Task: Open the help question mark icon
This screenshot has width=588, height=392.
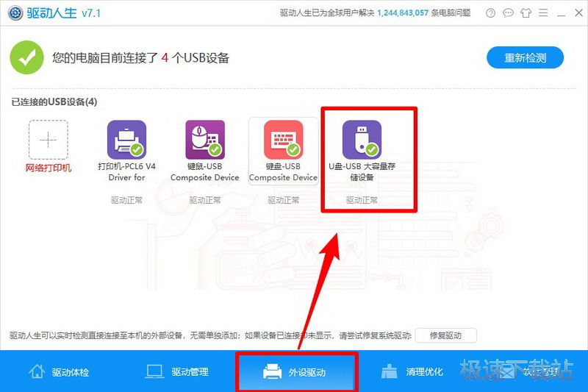Action: (x=490, y=13)
